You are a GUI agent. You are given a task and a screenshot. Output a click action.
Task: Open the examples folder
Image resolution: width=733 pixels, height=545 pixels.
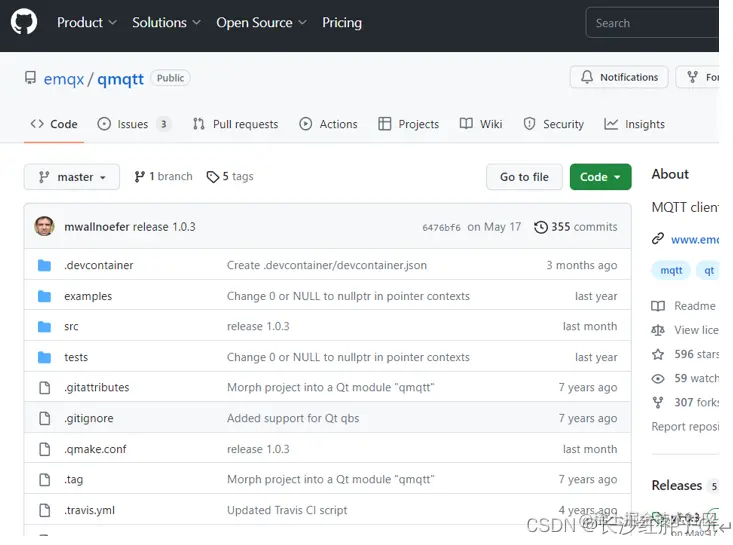[88, 296]
